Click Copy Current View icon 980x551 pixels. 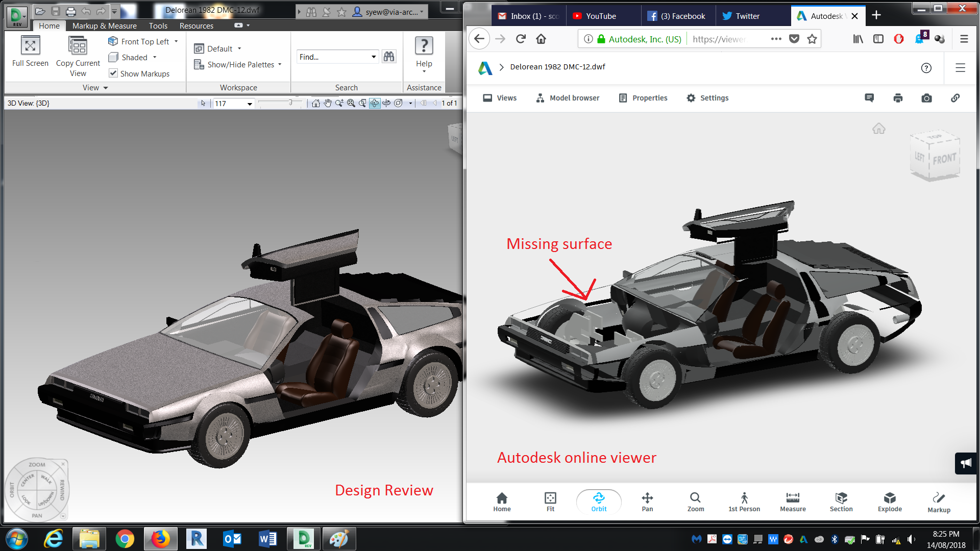pyautogui.click(x=78, y=46)
